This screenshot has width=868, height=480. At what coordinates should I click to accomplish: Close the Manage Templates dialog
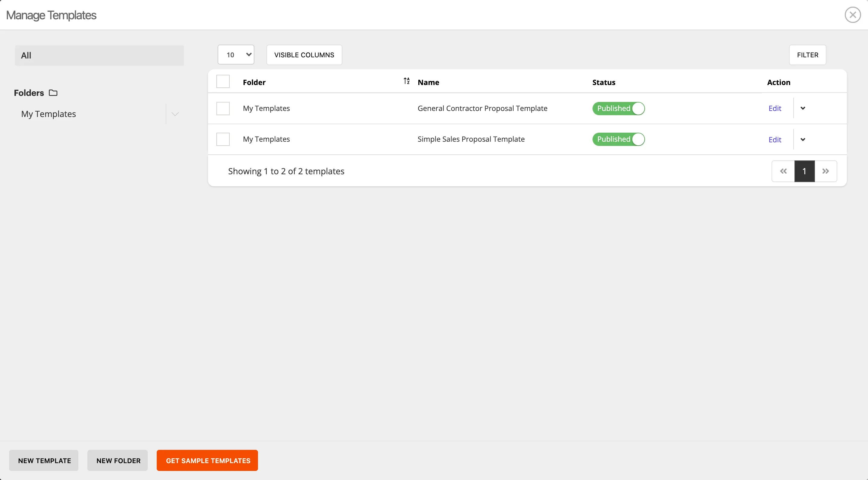click(853, 15)
